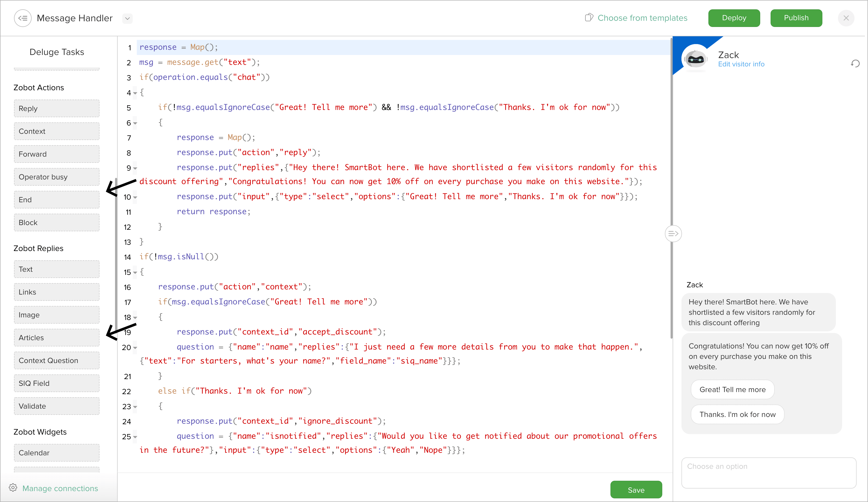Collapse code fold arrow at line 15

click(x=135, y=273)
